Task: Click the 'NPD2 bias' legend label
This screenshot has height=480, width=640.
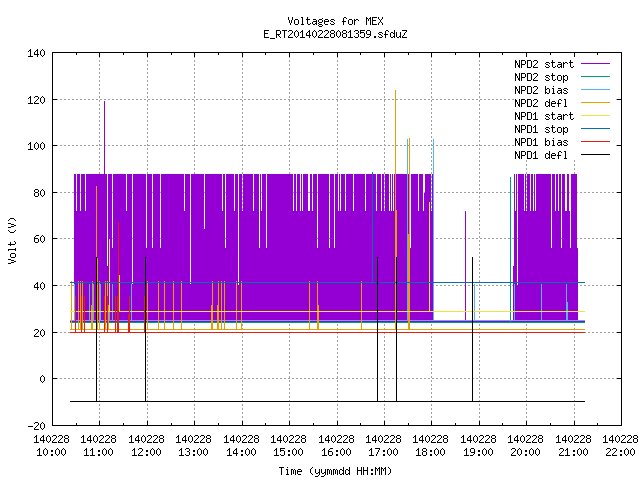Action: pos(541,90)
